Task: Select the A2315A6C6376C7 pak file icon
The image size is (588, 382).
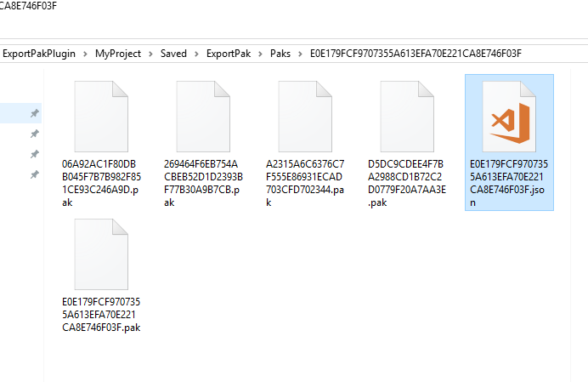Action: 305,117
